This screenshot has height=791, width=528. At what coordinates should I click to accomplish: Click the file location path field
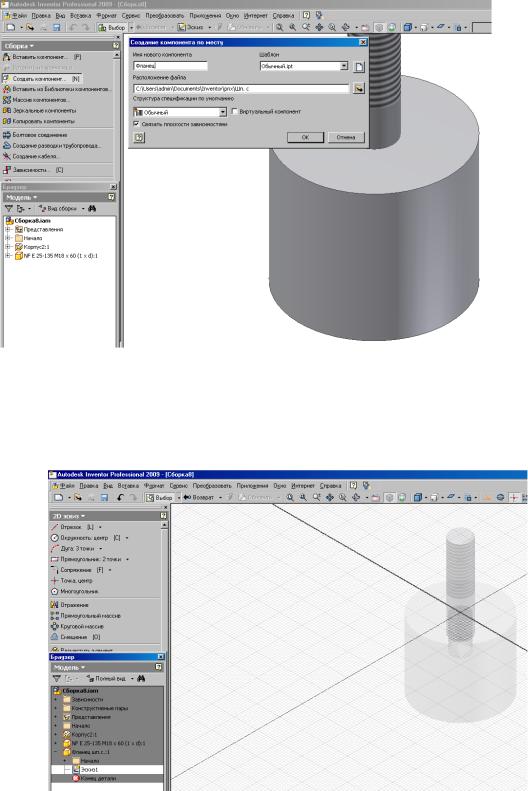pyautogui.click(x=241, y=88)
